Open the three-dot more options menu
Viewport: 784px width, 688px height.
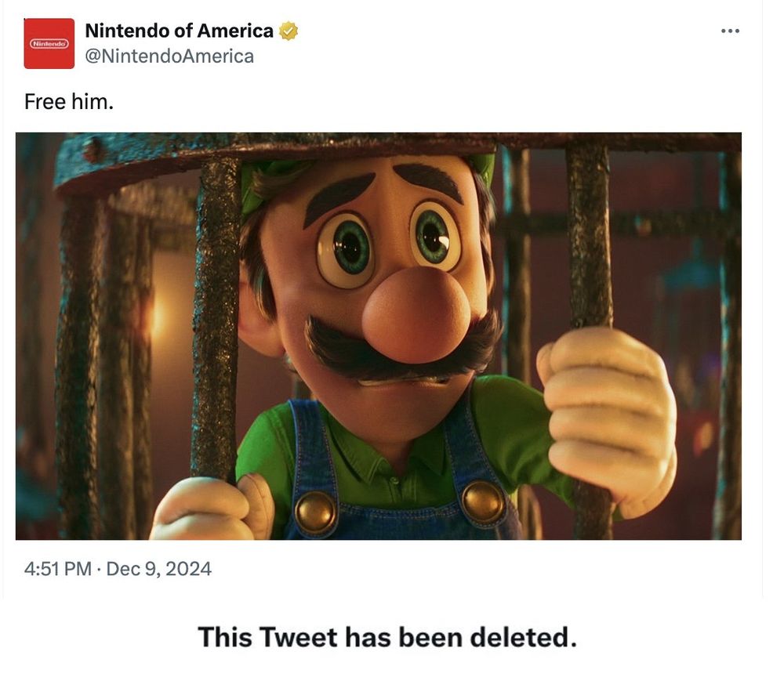(x=730, y=31)
